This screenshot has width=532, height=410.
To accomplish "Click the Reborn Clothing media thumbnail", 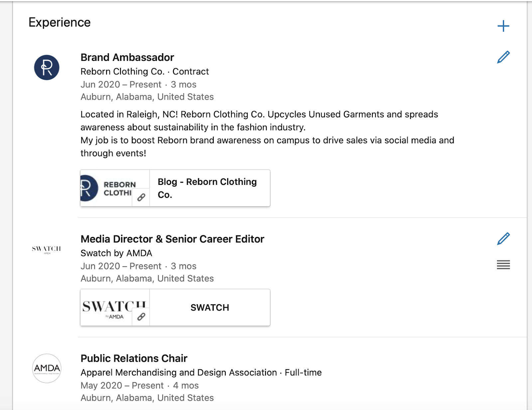I will [x=115, y=188].
